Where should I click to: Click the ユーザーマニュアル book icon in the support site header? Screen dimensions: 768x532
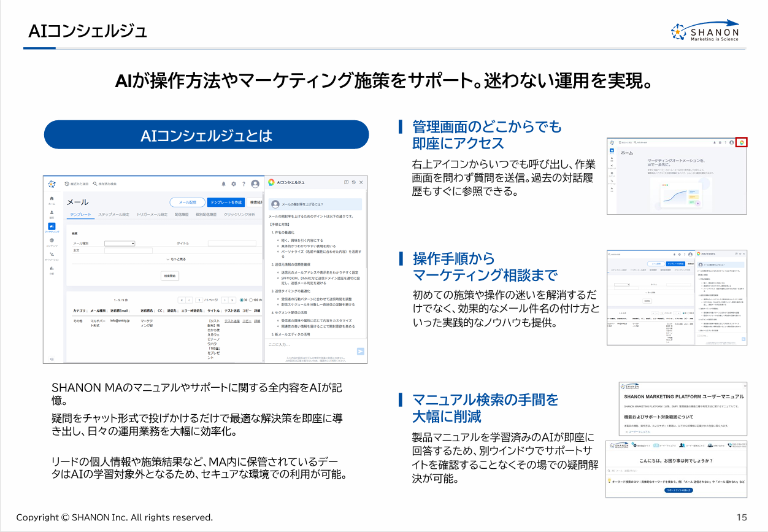pyautogui.click(x=656, y=445)
